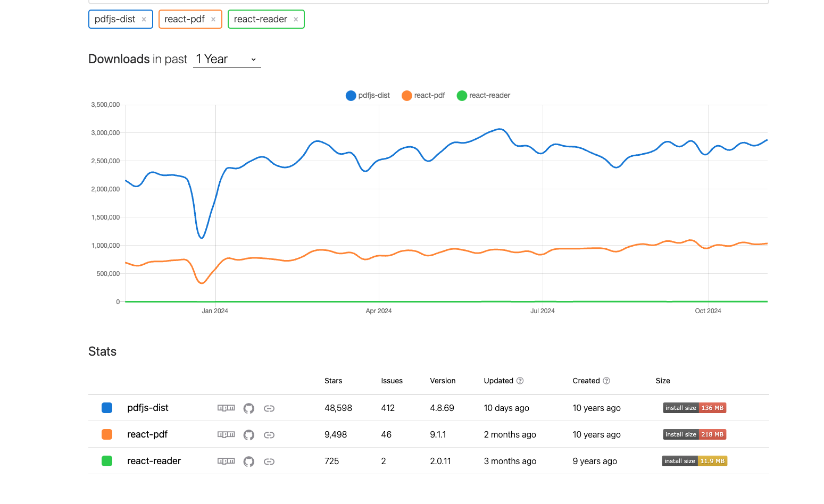This screenshot has height=504, width=824.
Task: Click the Issues column header
Action: click(x=392, y=381)
